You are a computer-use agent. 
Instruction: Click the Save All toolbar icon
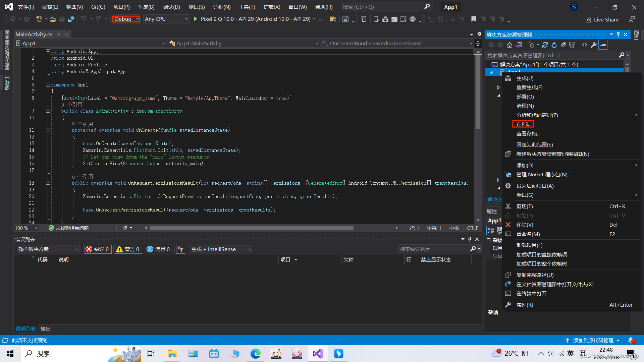tap(71, 19)
